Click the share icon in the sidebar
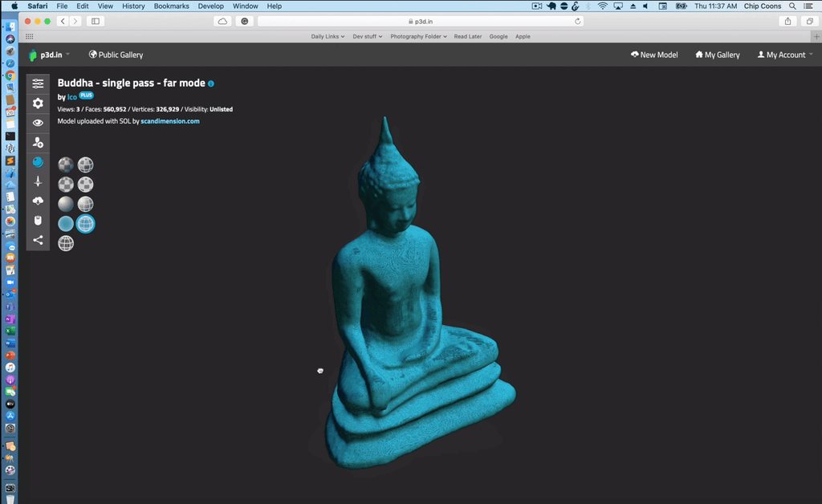The height and width of the screenshot is (504, 822). pyautogui.click(x=38, y=240)
